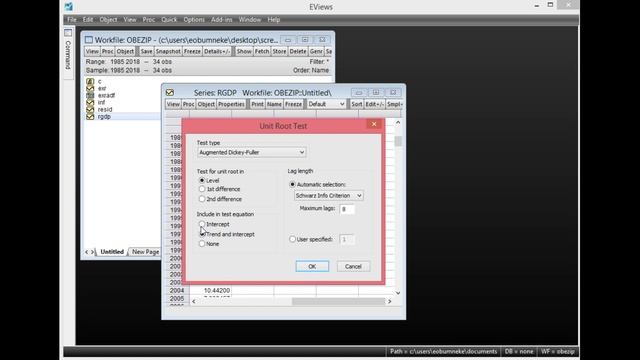Click the EViews application logo icon
This screenshot has width=640, height=360.
coord(69,6)
